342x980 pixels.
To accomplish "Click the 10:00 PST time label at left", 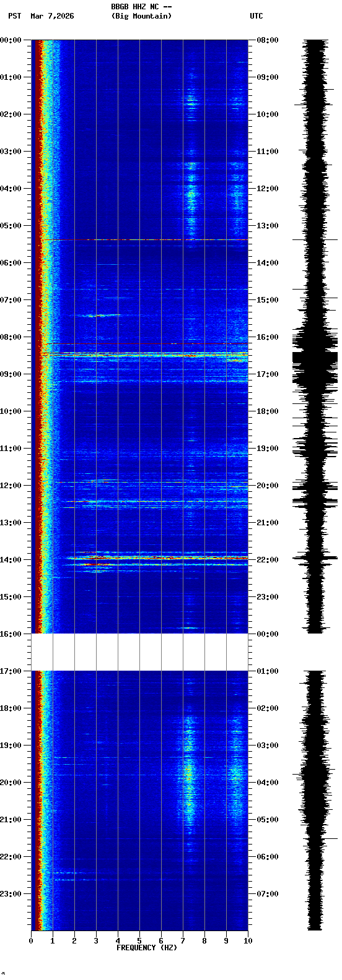I will point(11,411).
